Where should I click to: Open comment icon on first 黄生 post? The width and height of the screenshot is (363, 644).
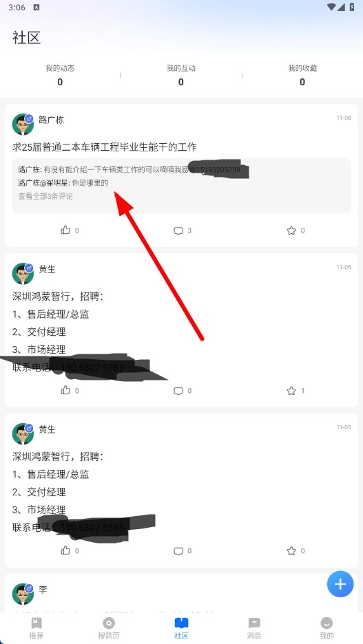click(178, 391)
